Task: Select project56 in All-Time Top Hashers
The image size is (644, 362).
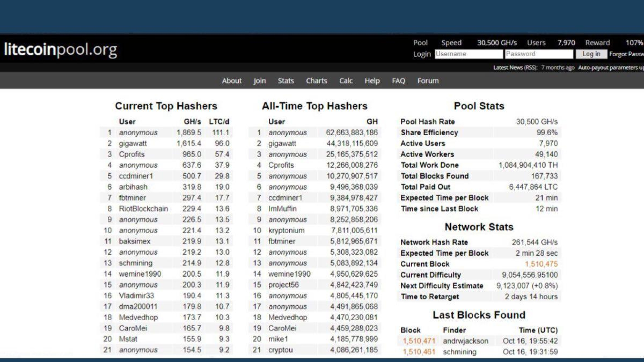Action: pyautogui.click(x=284, y=285)
